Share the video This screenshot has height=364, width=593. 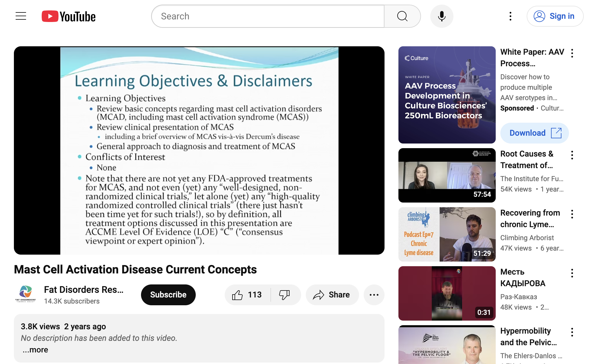332,295
